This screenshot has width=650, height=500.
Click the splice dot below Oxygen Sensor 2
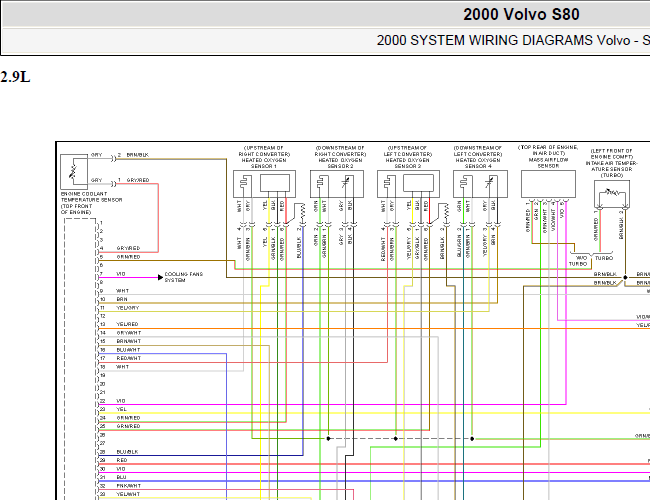(328, 438)
